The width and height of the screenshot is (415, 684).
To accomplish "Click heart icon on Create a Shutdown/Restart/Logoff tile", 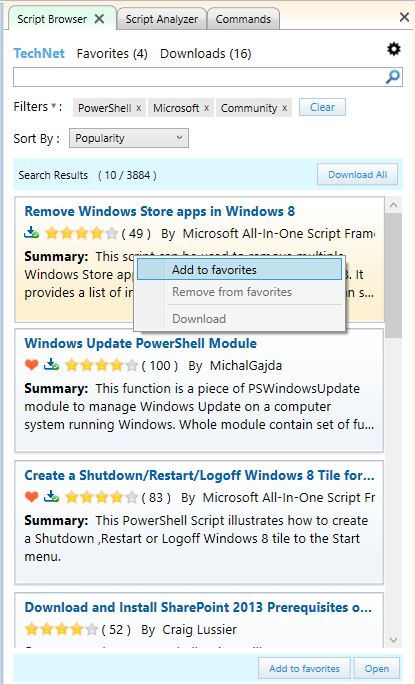I will [31, 496].
